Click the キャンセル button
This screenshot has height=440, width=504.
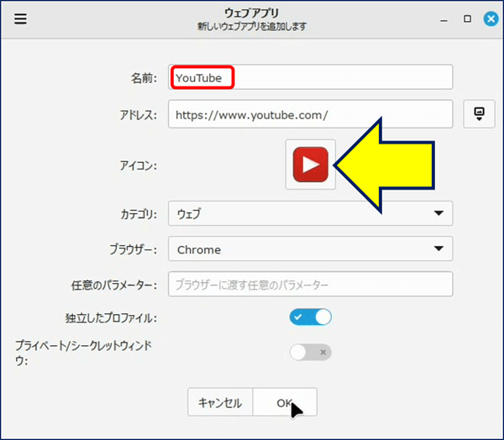tap(220, 402)
